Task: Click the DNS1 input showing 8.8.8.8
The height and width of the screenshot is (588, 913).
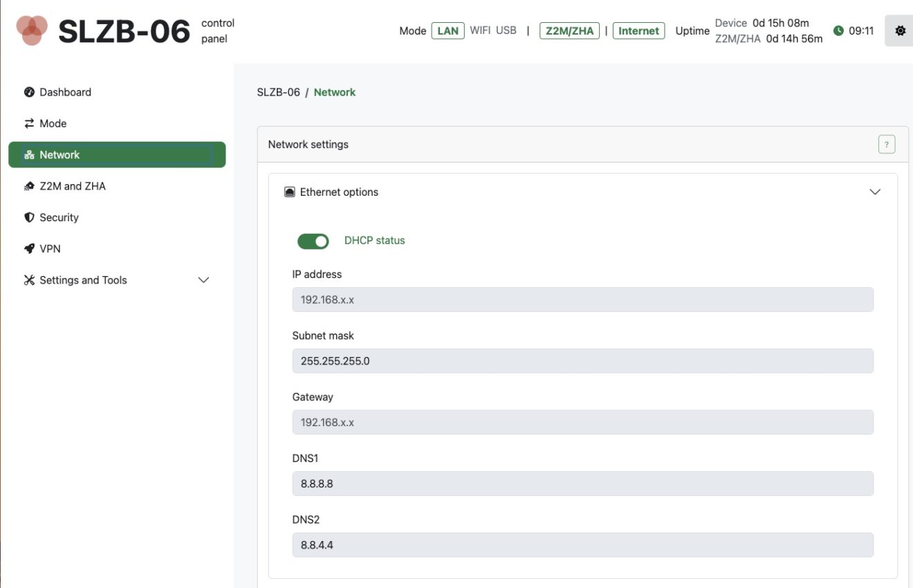Action: pos(582,483)
